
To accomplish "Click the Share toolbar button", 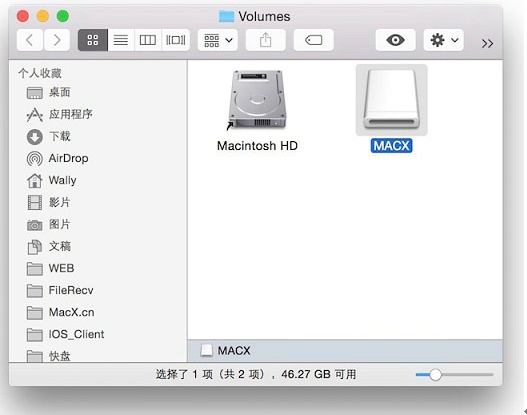I will tap(266, 40).
